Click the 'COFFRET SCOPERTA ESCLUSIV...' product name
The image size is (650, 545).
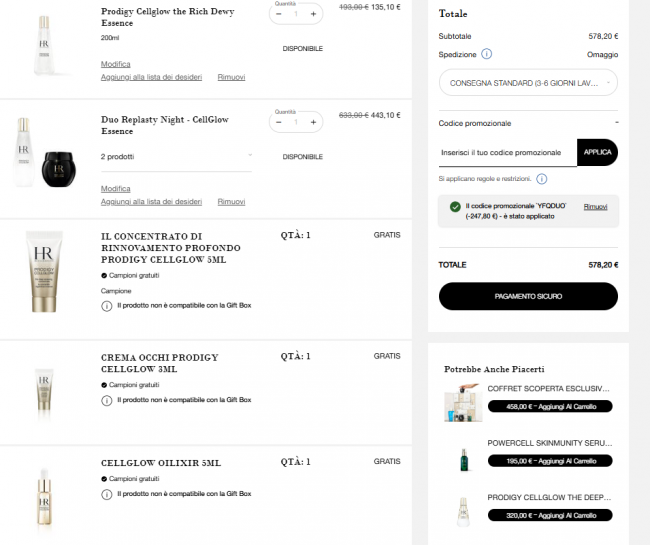click(548, 388)
